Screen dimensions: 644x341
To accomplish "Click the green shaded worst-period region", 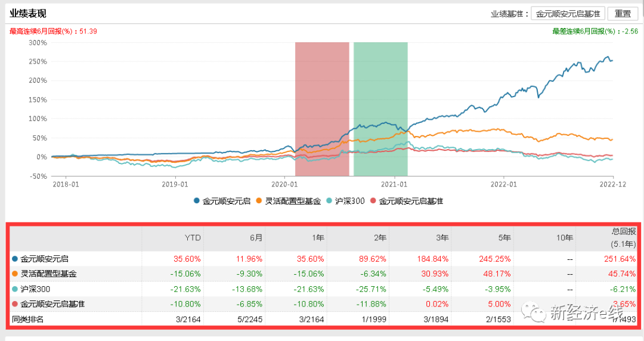I will (380, 107).
